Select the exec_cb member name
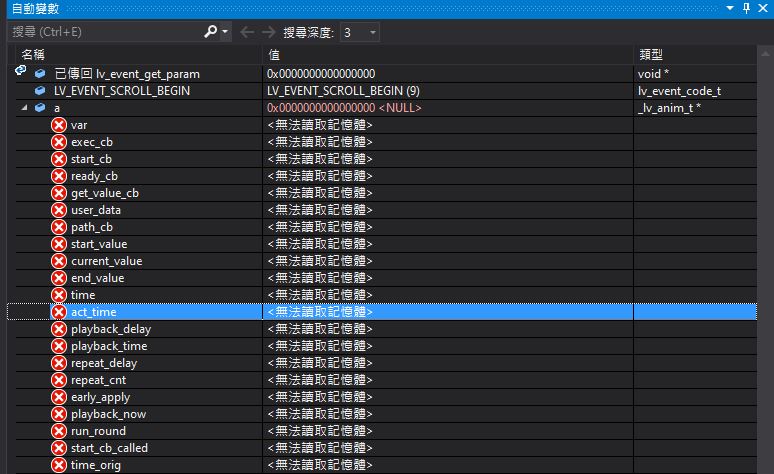This screenshot has height=474, width=774. coord(92,142)
